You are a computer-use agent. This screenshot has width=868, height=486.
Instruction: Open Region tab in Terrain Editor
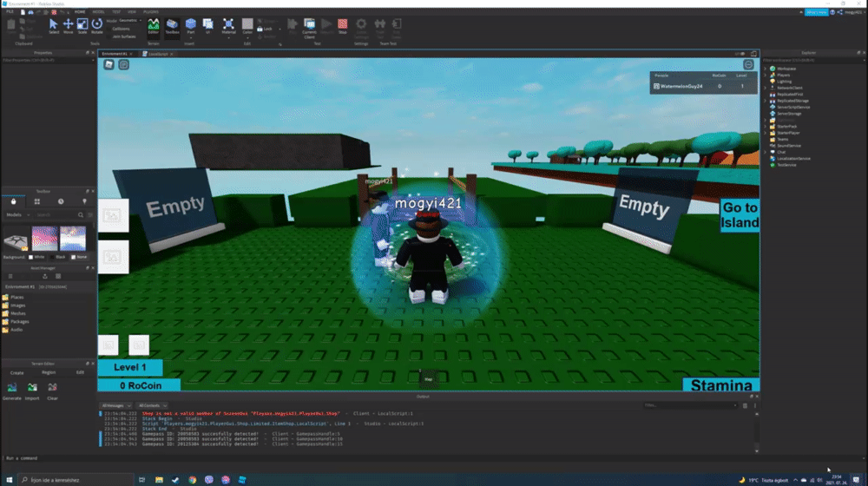pos(49,372)
